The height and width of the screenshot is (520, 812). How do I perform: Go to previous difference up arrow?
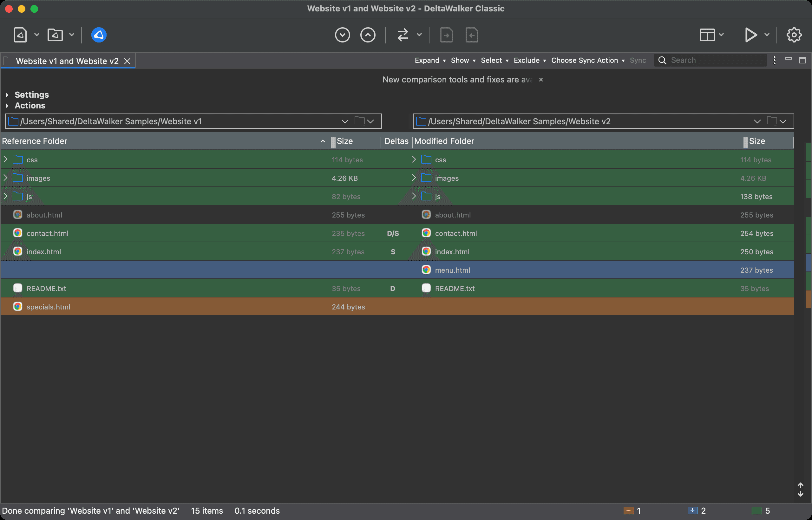368,35
